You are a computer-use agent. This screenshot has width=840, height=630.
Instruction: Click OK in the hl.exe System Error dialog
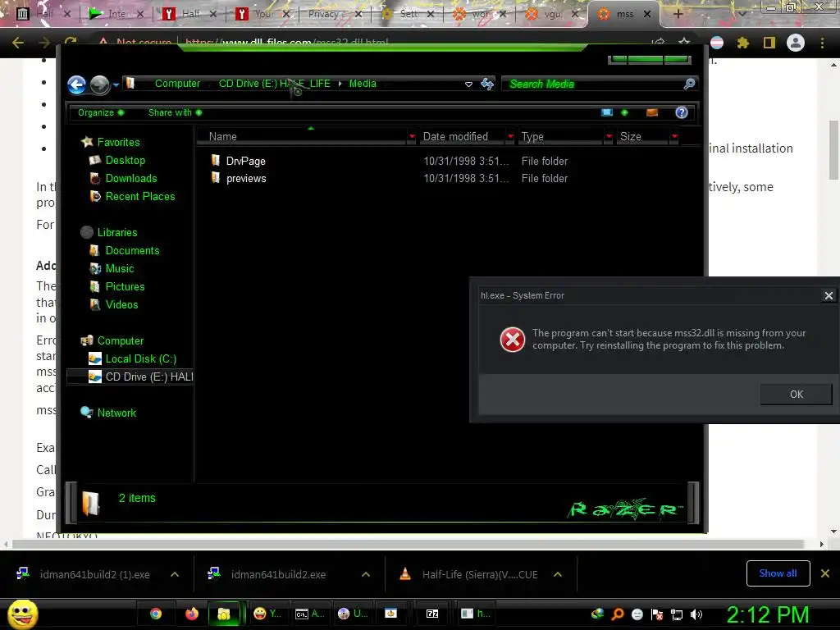[x=796, y=395]
